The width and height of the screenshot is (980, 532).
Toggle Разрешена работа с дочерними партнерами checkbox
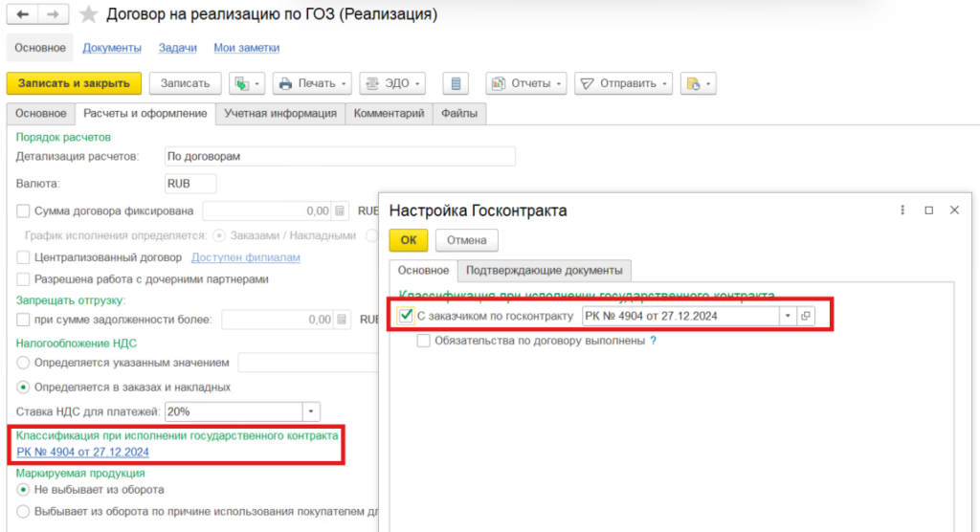coord(23,279)
